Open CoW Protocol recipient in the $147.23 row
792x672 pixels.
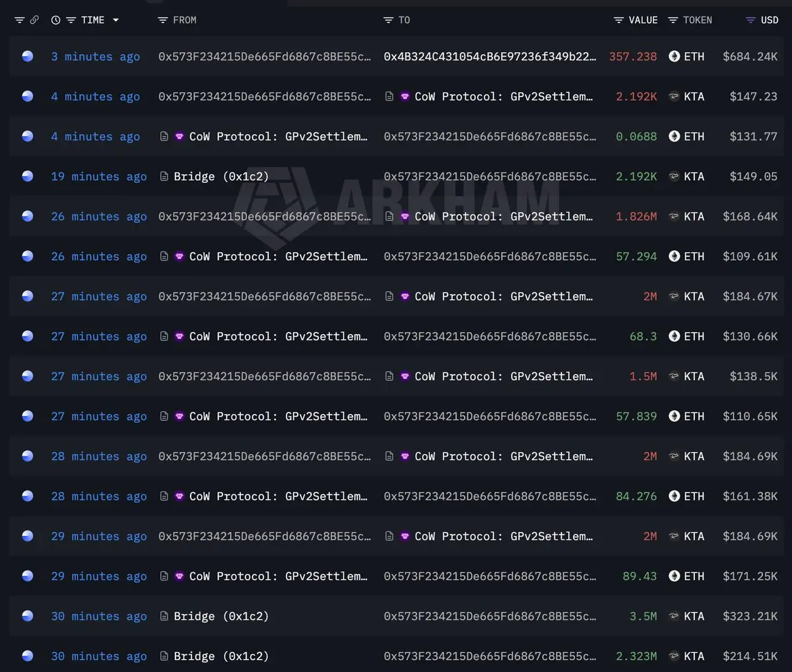click(504, 96)
